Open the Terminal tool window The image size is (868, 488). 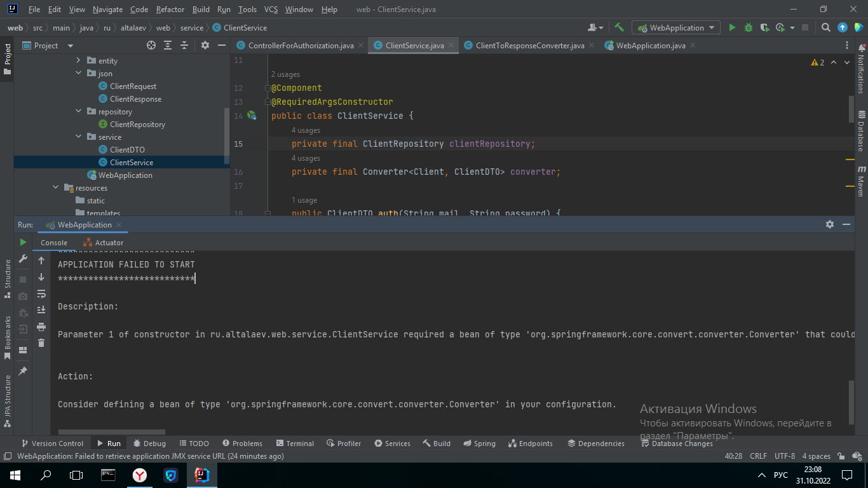(295, 444)
